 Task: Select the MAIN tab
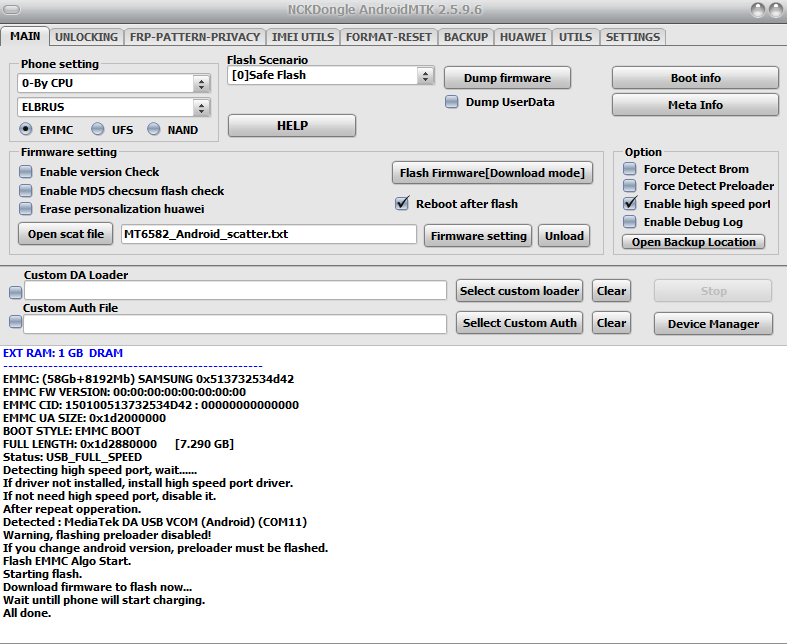tap(25, 36)
